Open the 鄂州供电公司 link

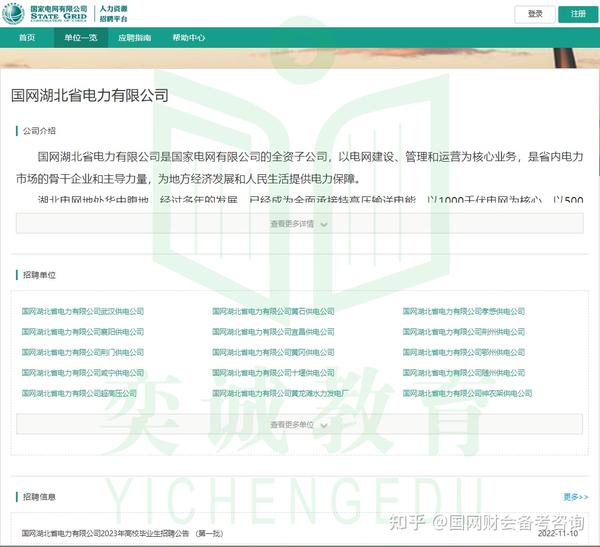pyautogui.click(x=463, y=352)
